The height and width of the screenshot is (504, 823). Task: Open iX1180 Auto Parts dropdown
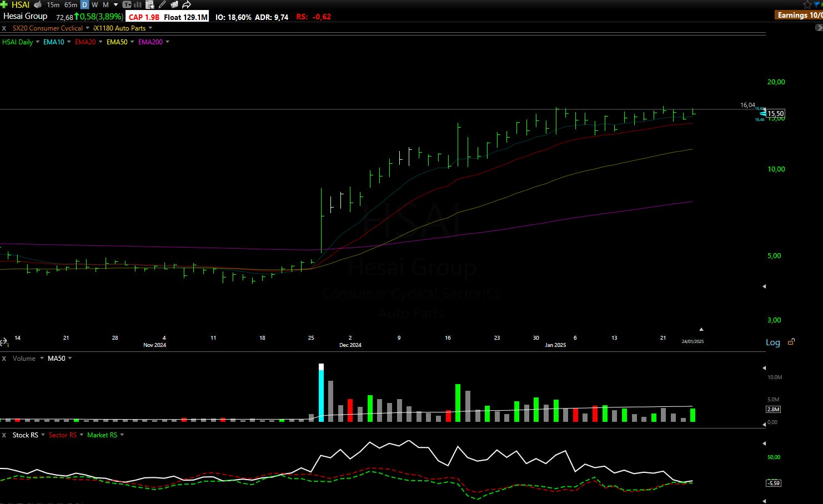[150, 28]
